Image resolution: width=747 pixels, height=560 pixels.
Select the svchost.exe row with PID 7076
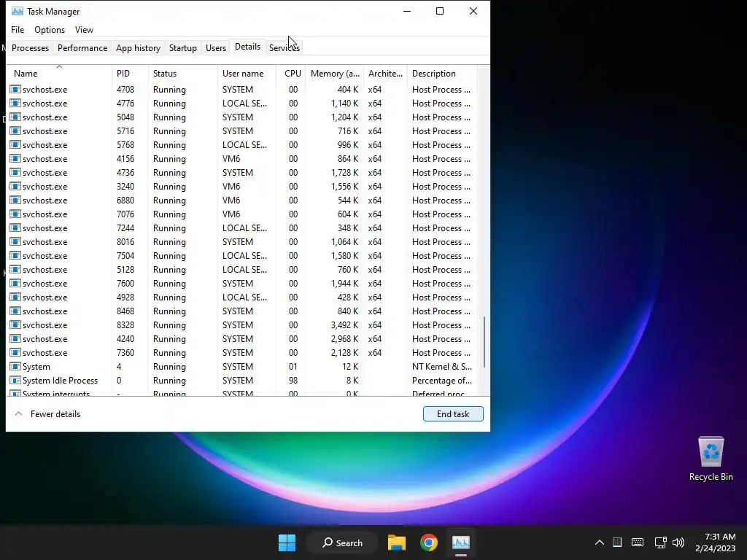coord(242,214)
